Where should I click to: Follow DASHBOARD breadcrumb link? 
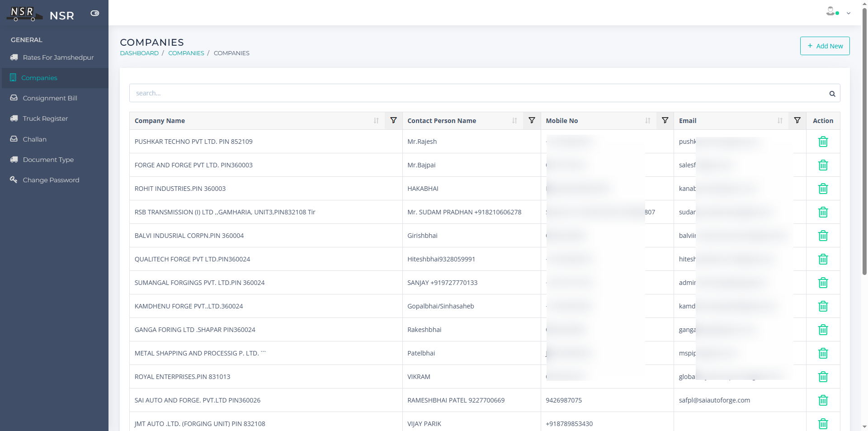tap(139, 53)
